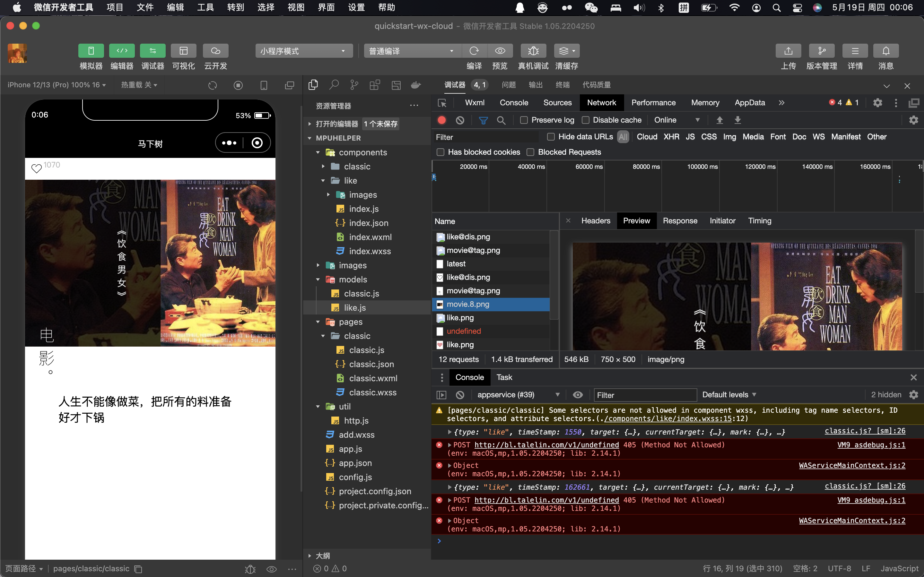This screenshot has height=577, width=924.
Task: Enable Disable cache checkbox
Action: [x=586, y=120]
